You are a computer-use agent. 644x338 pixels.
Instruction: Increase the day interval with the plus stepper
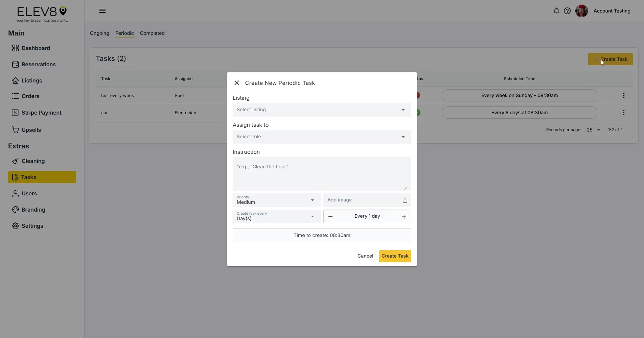coord(404,216)
